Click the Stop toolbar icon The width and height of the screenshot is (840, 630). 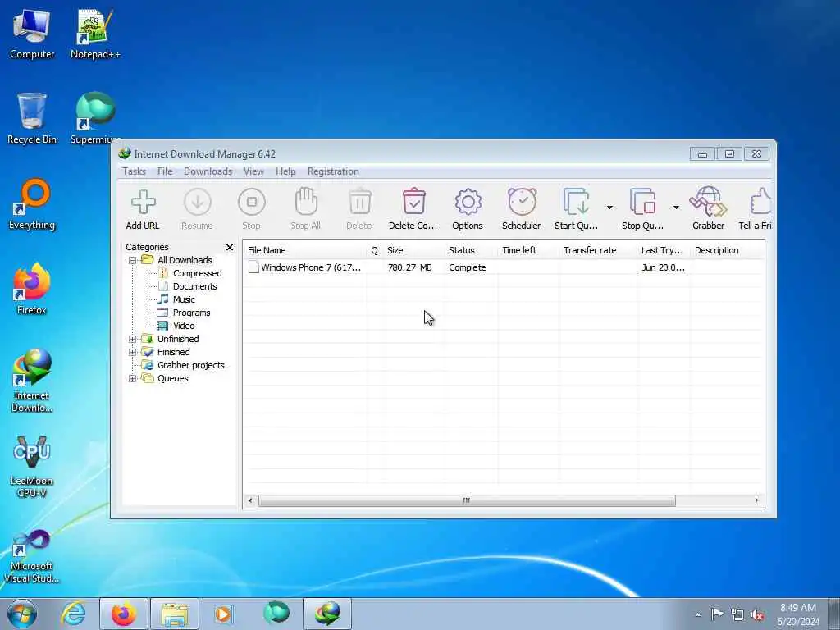coord(251,203)
